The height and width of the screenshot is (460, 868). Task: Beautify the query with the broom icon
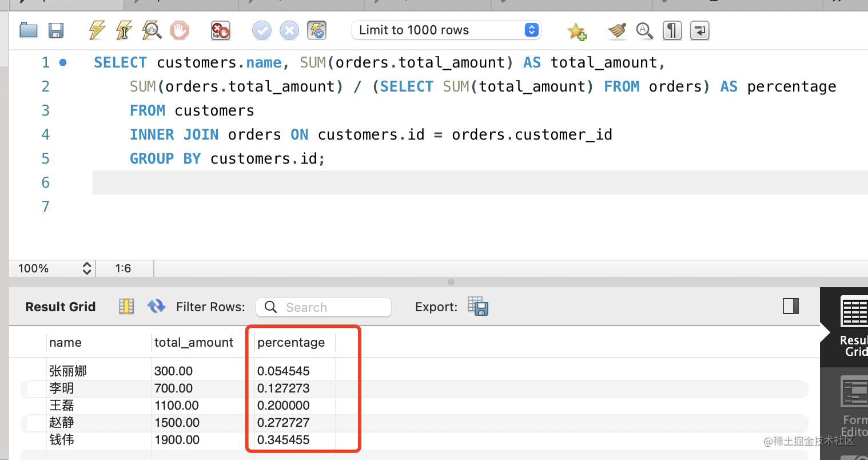(x=617, y=30)
